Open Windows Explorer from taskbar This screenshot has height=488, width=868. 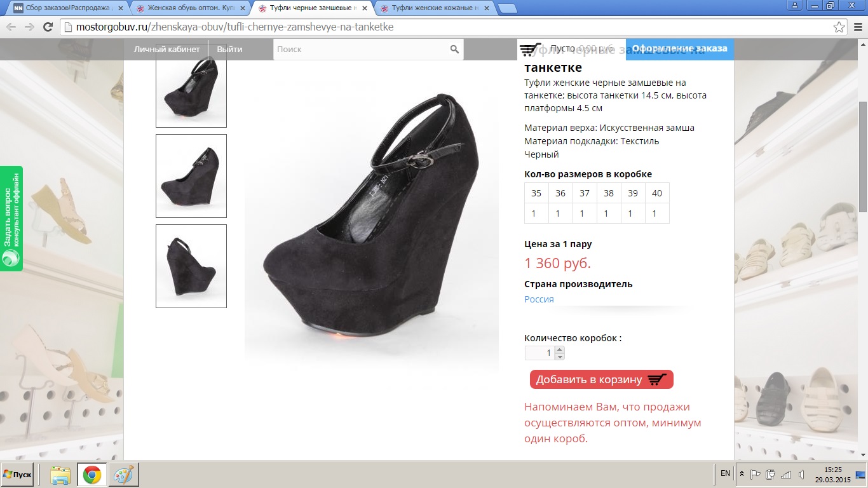click(60, 475)
